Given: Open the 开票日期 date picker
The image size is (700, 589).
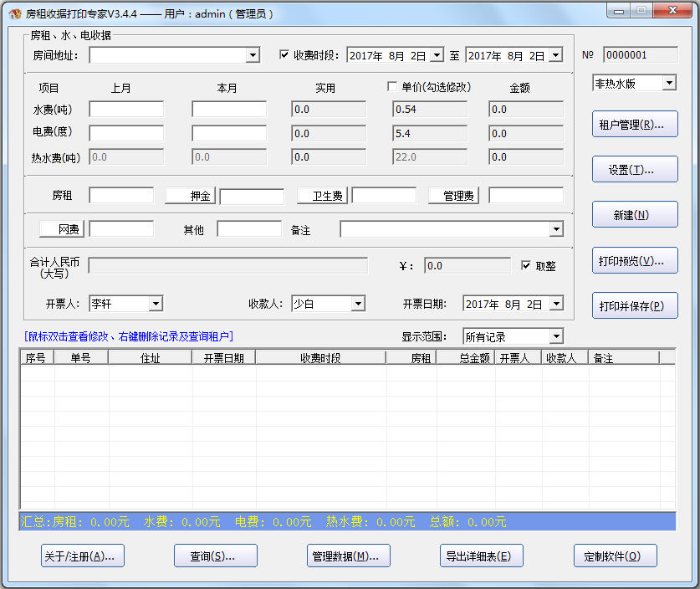Looking at the screenshot, I should coord(557,304).
